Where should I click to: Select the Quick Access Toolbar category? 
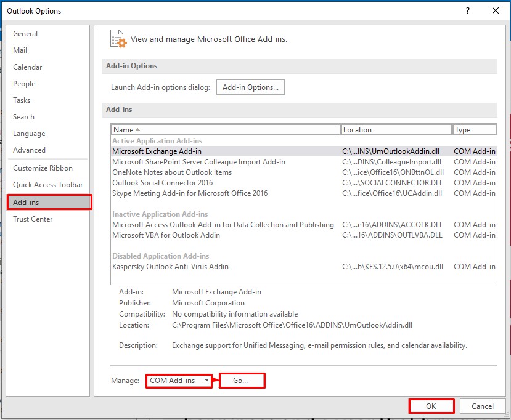click(47, 185)
